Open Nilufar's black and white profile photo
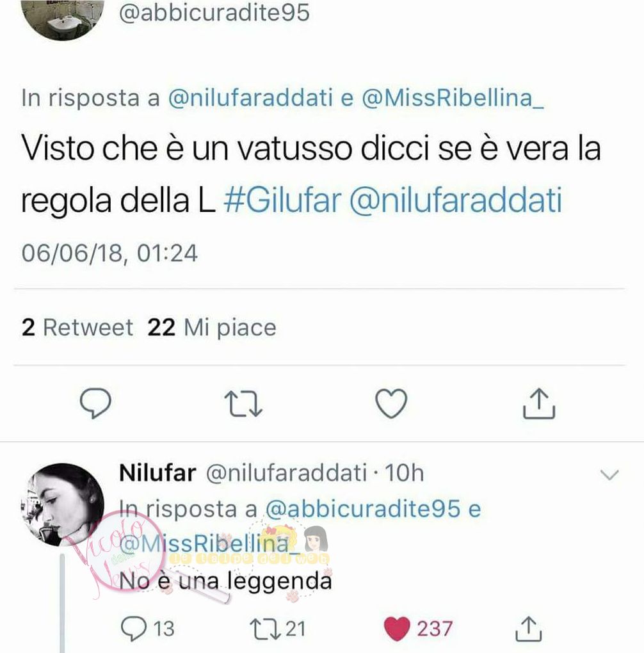Image resolution: width=644 pixels, height=653 pixels. [x=63, y=504]
